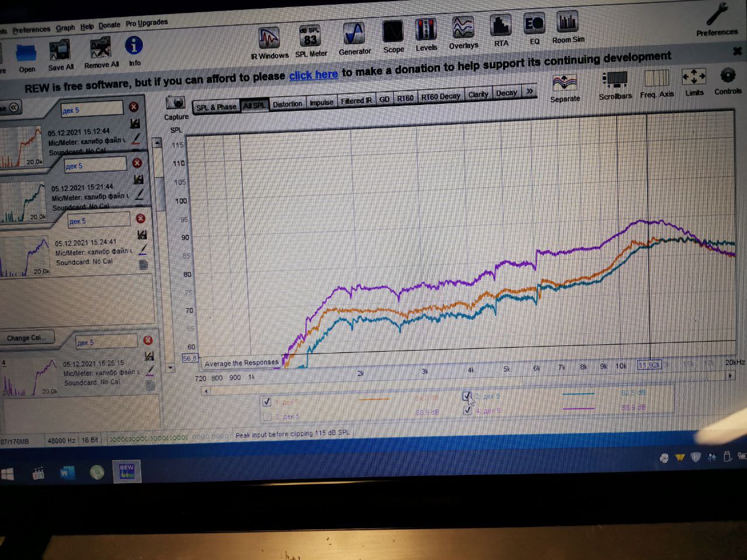Save the 15:21:44 measurement via floppy icon

click(x=138, y=180)
